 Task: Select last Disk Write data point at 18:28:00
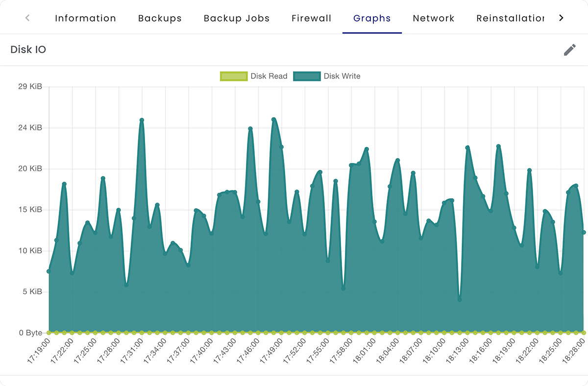pyautogui.click(x=584, y=232)
